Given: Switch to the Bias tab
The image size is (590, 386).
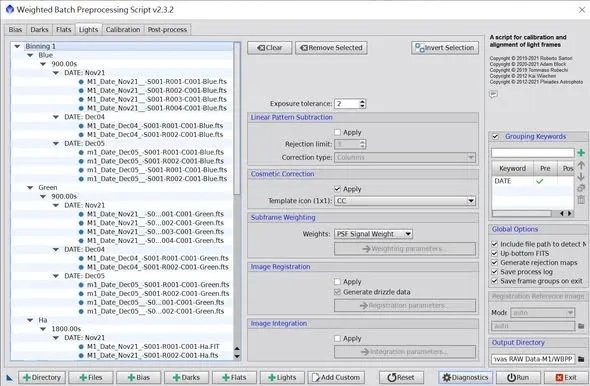Looking at the screenshot, I should point(15,29).
